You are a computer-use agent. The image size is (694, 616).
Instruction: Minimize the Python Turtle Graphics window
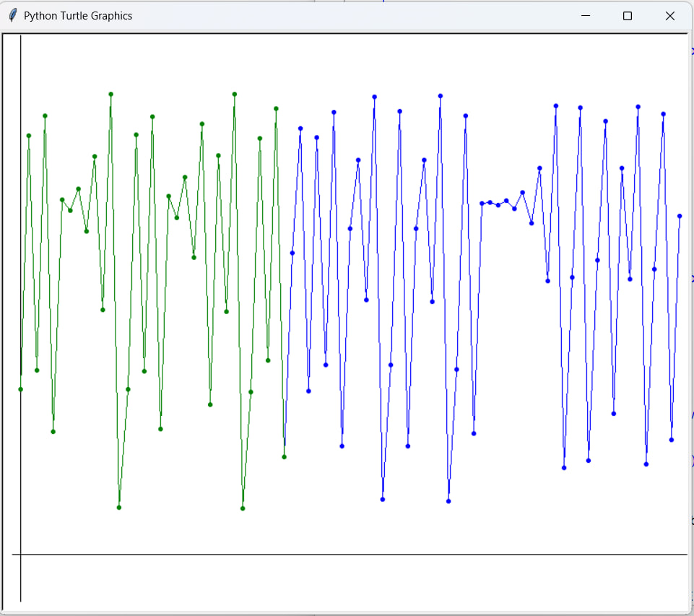tap(586, 16)
